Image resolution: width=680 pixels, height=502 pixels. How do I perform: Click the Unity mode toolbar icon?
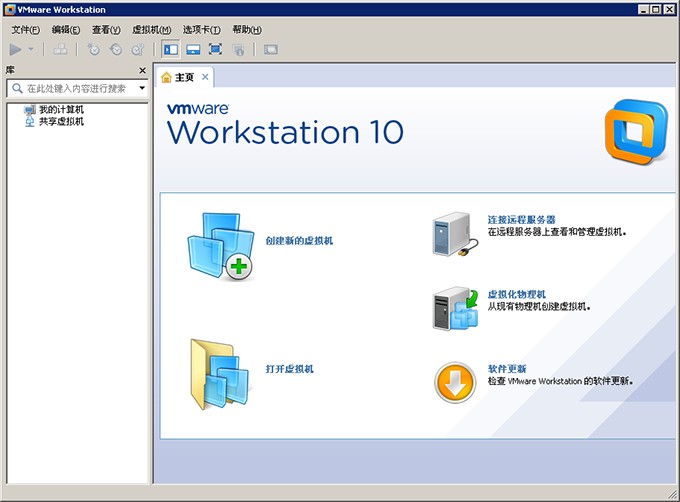238,49
